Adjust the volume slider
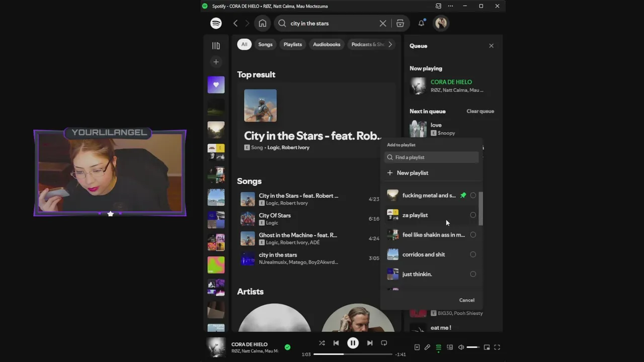Viewport: 644px width, 362px height. 473,347
